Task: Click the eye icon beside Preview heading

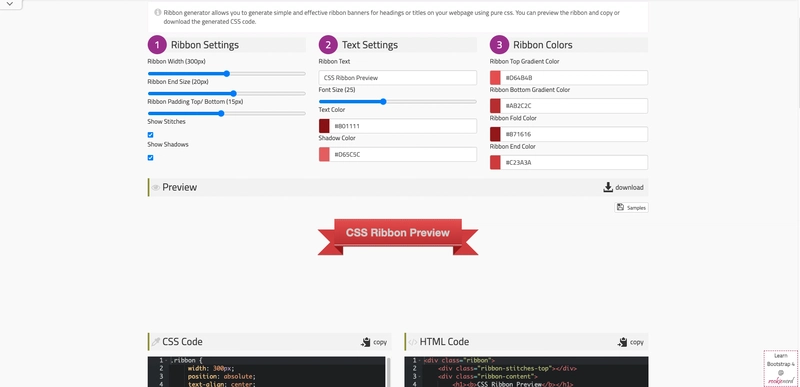Action: (x=156, y=188)
